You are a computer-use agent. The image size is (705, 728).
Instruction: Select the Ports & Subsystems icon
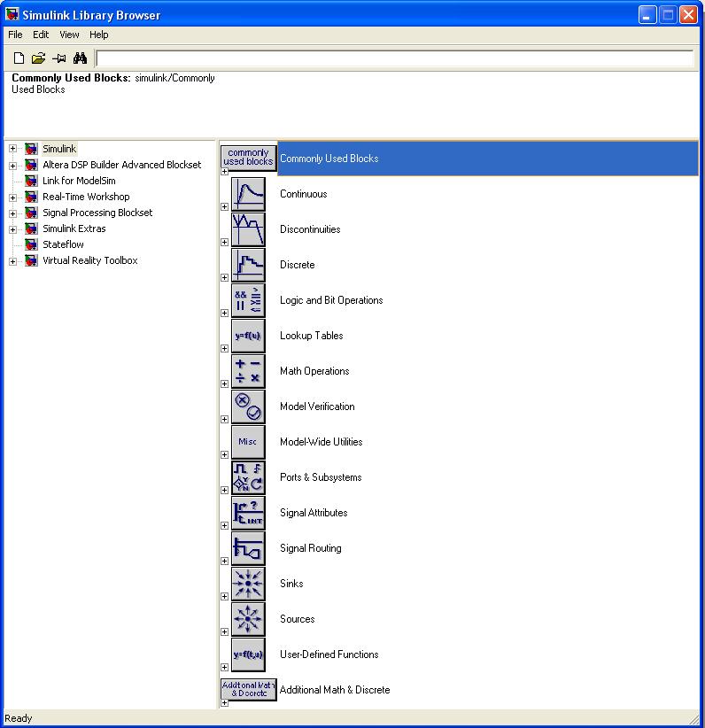pos(248,477)
